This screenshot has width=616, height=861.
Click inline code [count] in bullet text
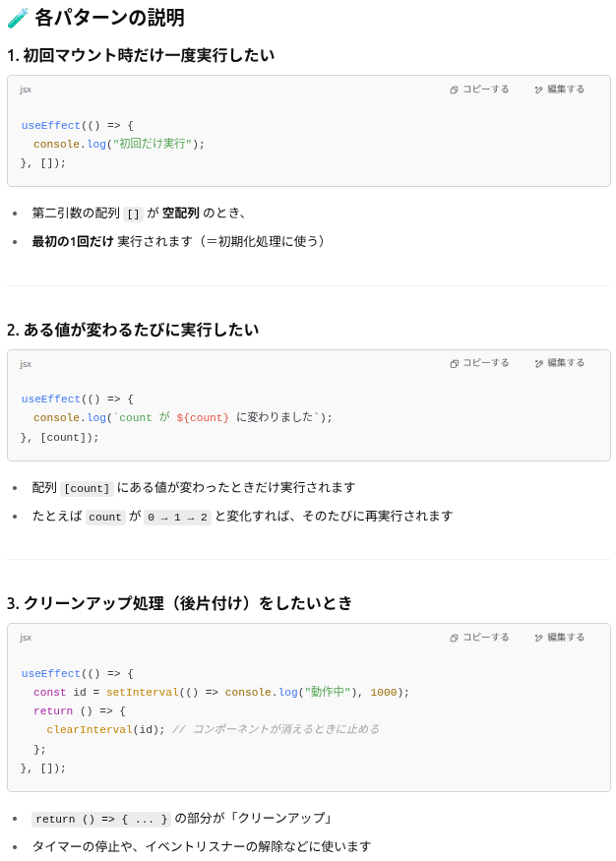pyautogui.click(x=87, y=488)
